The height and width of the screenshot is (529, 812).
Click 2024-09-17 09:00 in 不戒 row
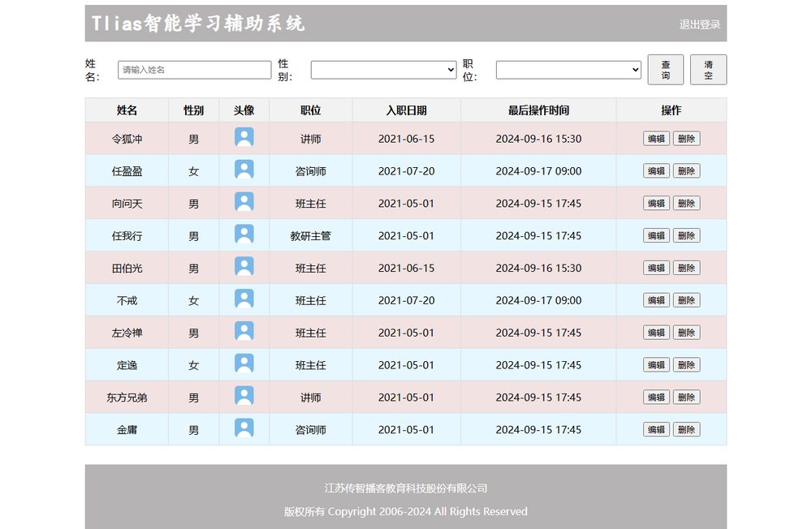pos(538,301)
